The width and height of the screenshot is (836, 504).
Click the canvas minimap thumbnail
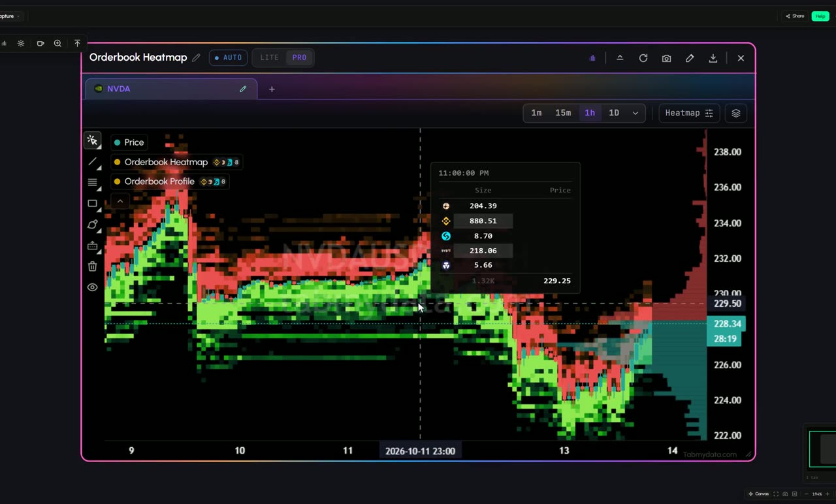(x=822, y=448)
